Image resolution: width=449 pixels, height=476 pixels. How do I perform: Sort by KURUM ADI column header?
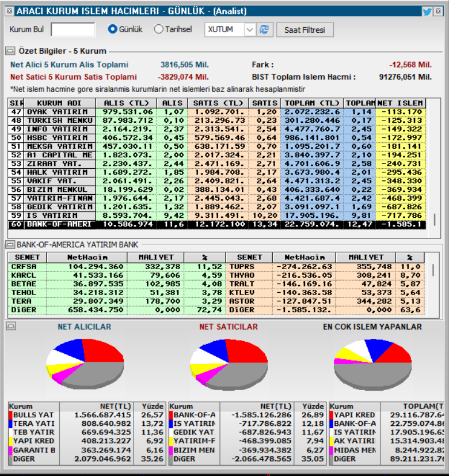[59, 103]
